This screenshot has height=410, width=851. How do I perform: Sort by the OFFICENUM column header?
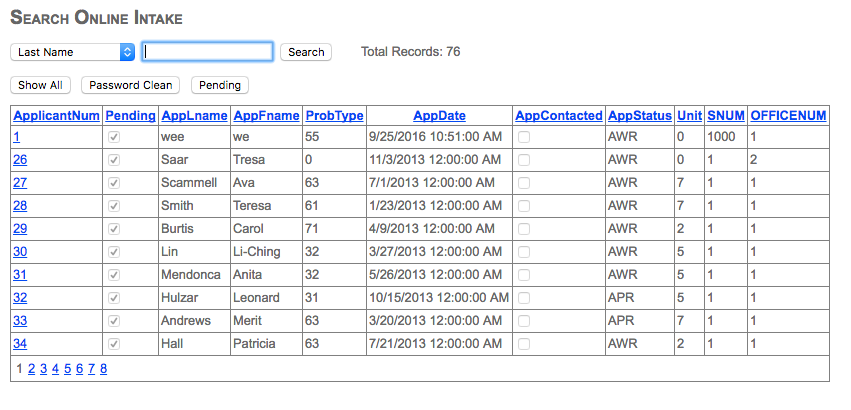(x=788, y=116)
